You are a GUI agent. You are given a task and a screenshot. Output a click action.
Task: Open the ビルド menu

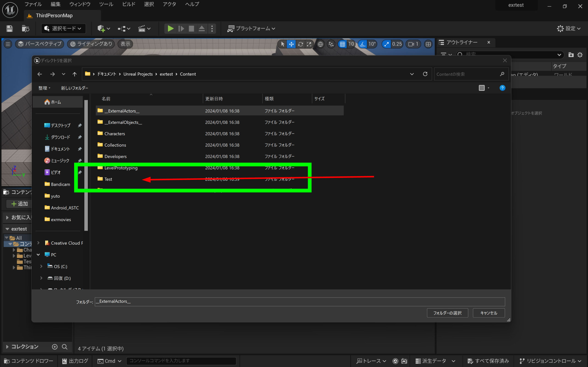(129, 4)
